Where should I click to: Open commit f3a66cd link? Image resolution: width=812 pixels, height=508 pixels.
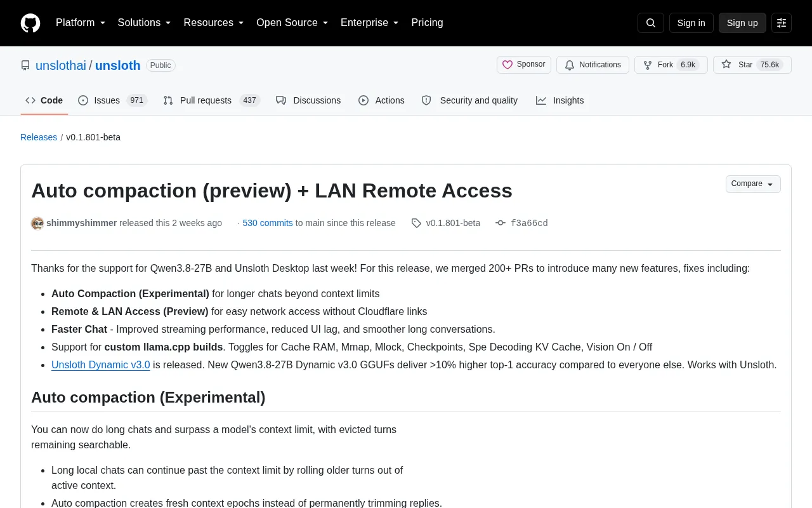point(529,223)
